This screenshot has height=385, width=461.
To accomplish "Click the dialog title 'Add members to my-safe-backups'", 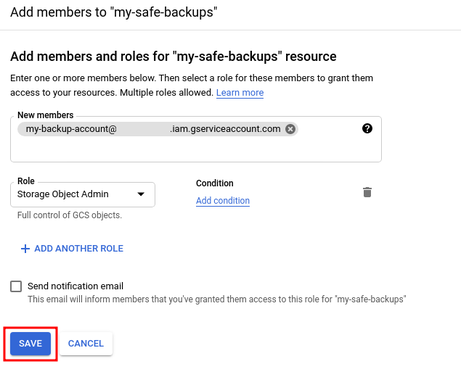I will [114, 12].
